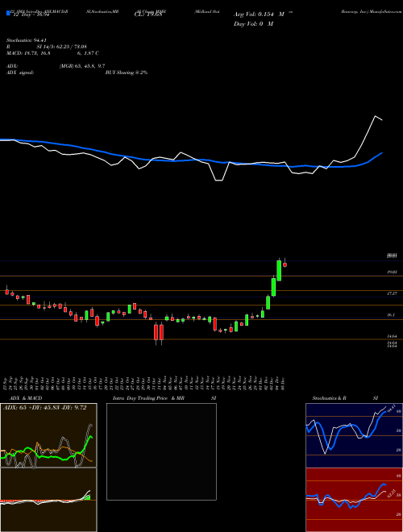403x532 pixels.
Task: Click the empty intraday trading price box
Action: click(x=161, y=451)
